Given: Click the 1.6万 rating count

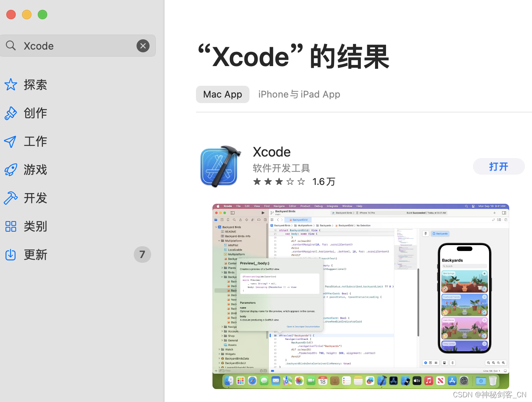Looking at the screenshot, I should click(324, 181).
